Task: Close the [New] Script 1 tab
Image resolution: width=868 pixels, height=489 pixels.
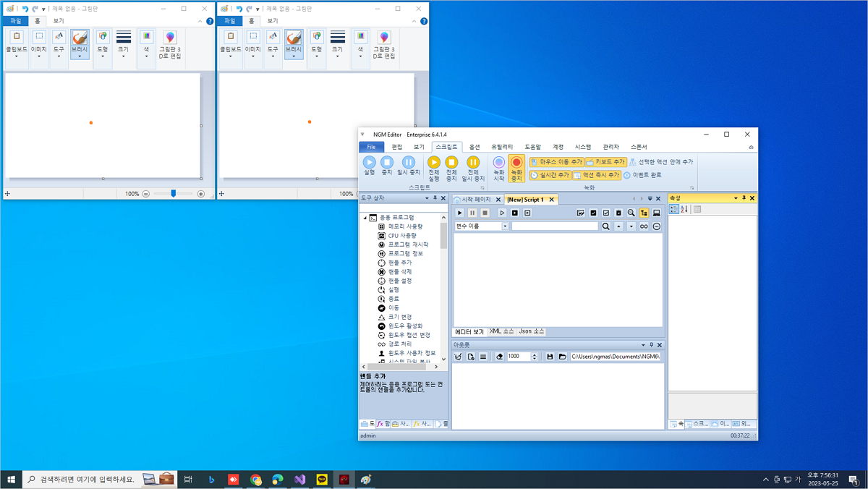Action: pyautogui.click(x=551, y=200)
